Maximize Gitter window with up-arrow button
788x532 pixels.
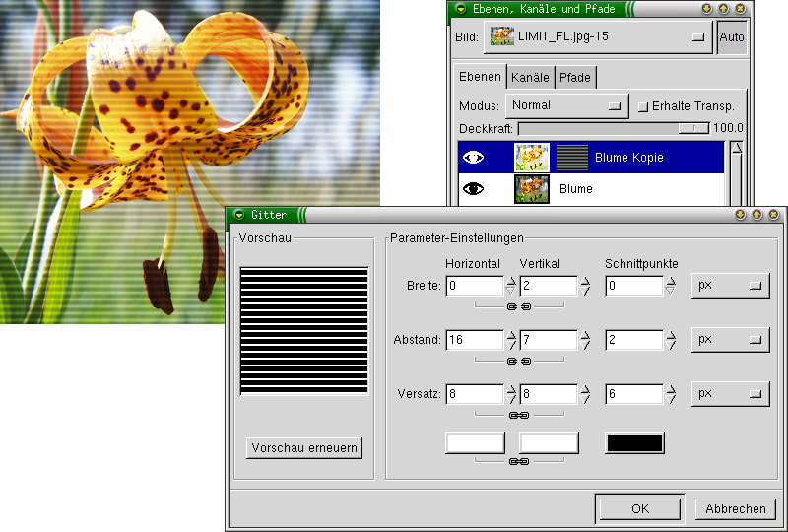pos(756,214)
